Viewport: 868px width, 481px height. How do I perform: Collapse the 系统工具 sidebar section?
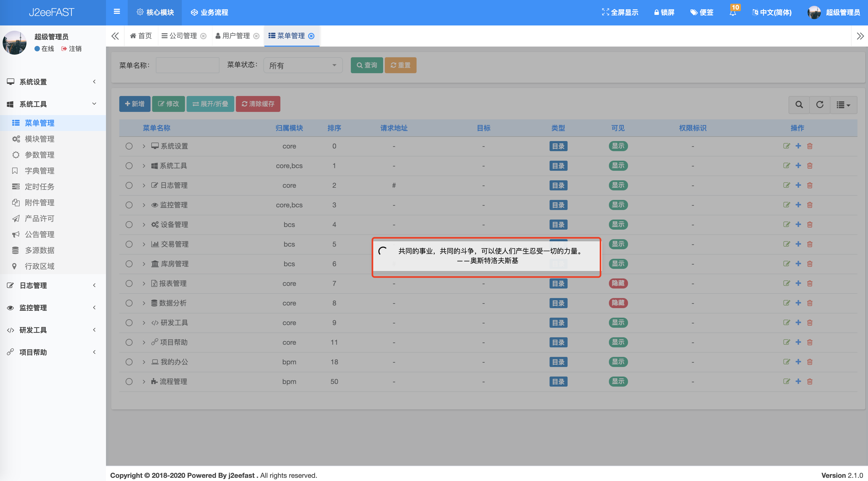coord(52,104)
